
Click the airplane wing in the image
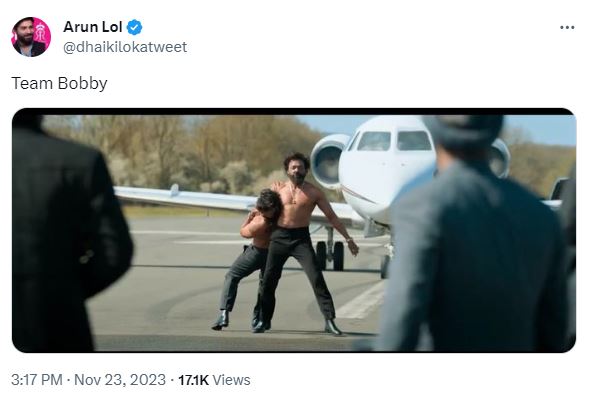coord(212,199)
